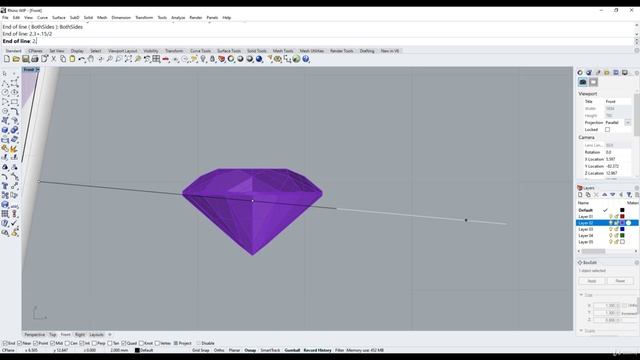Toggle the Quad osnap checkbox

(124, 343)
